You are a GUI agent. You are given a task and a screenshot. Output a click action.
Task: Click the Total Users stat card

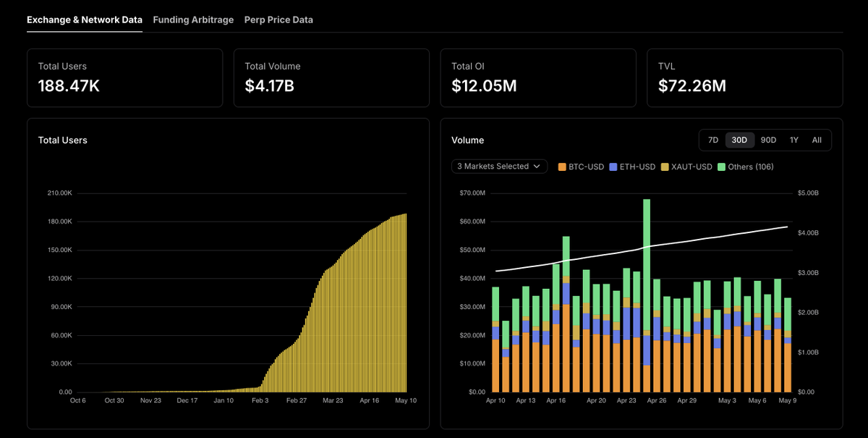(124, 78)
